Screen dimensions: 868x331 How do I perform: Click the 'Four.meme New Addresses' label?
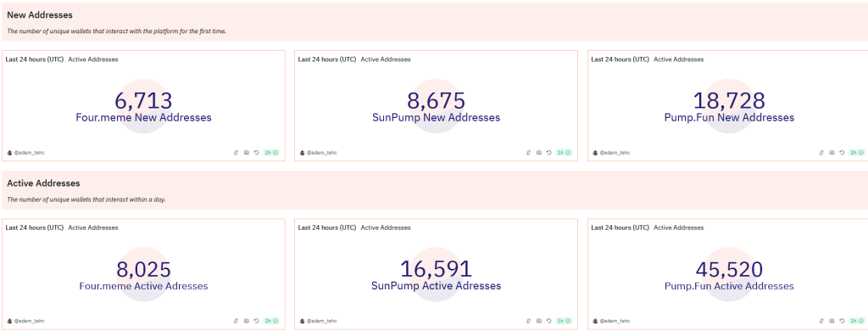(144, 117)
